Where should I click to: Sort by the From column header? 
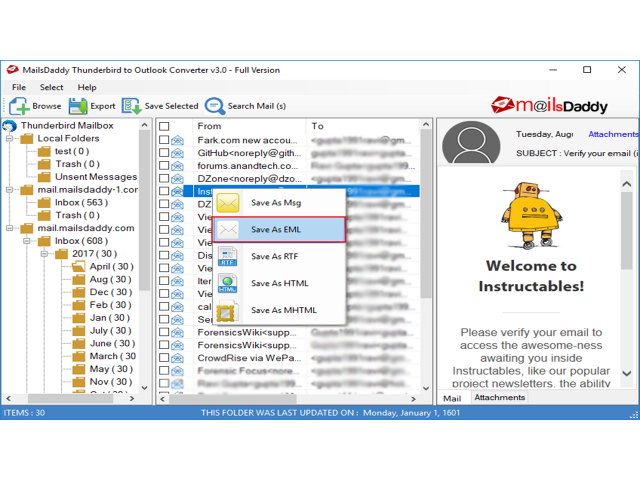[x=249, y=126]
